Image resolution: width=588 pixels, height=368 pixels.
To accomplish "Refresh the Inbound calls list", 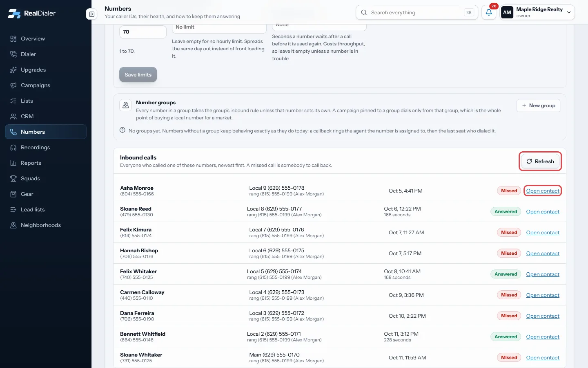I will [540, 162].
